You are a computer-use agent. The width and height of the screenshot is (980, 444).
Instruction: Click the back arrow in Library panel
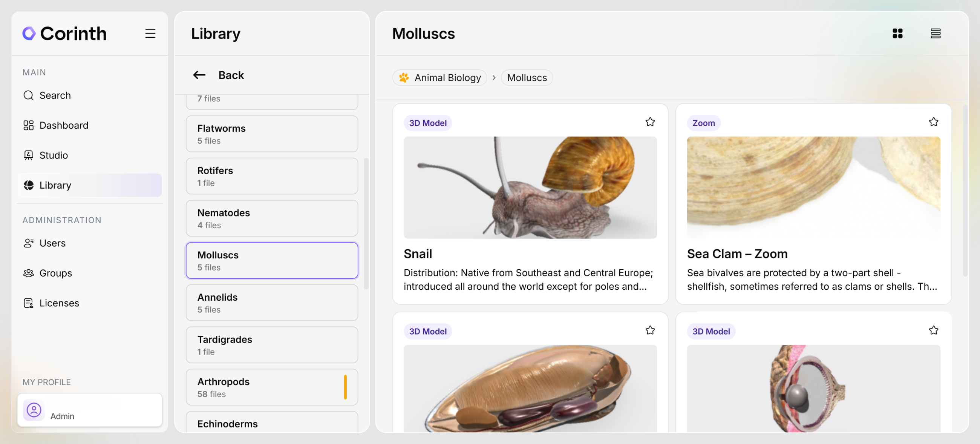[199, 75]
